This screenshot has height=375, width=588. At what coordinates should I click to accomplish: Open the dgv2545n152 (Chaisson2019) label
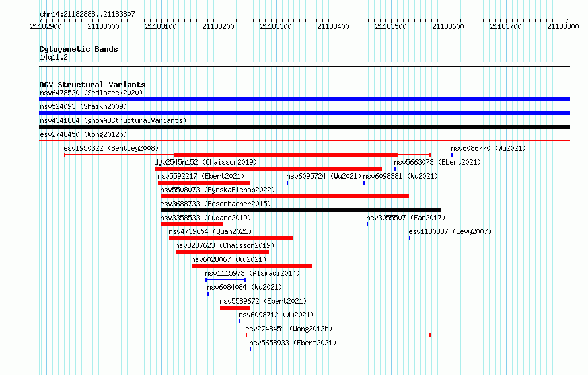tap(205, 162)
